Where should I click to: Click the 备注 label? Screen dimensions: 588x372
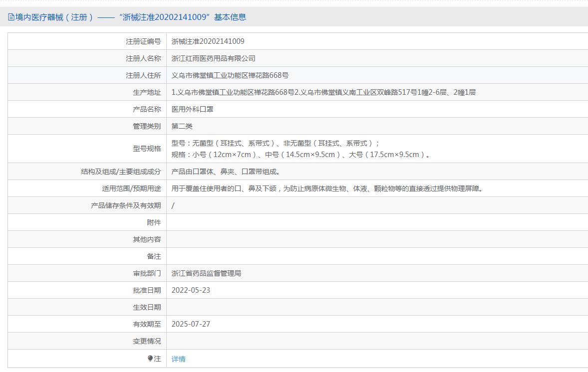pos(154,256)
